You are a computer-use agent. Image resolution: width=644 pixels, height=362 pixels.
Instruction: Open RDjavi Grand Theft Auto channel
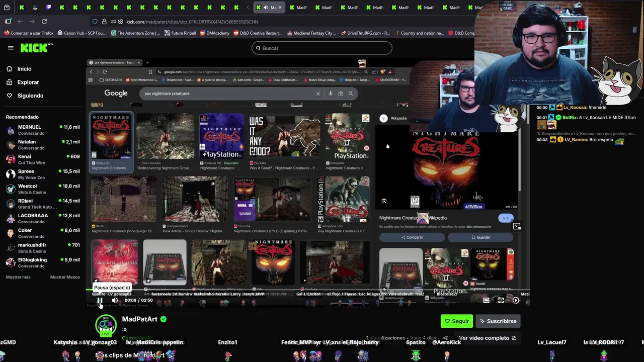43,204
